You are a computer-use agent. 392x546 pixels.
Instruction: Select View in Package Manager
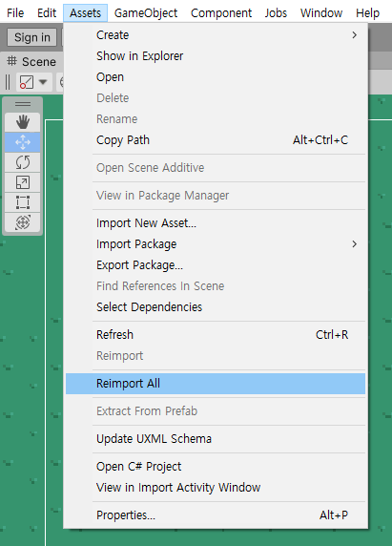click(x=216, y=196)
